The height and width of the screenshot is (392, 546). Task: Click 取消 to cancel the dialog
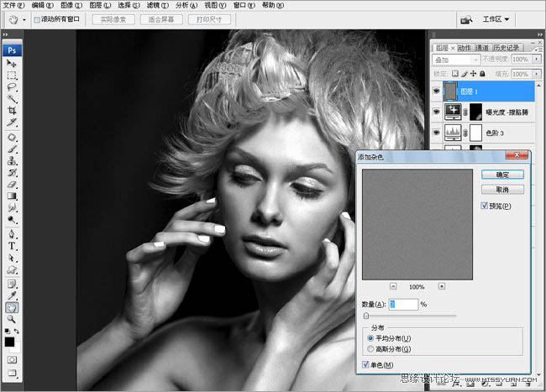point(503,189)
